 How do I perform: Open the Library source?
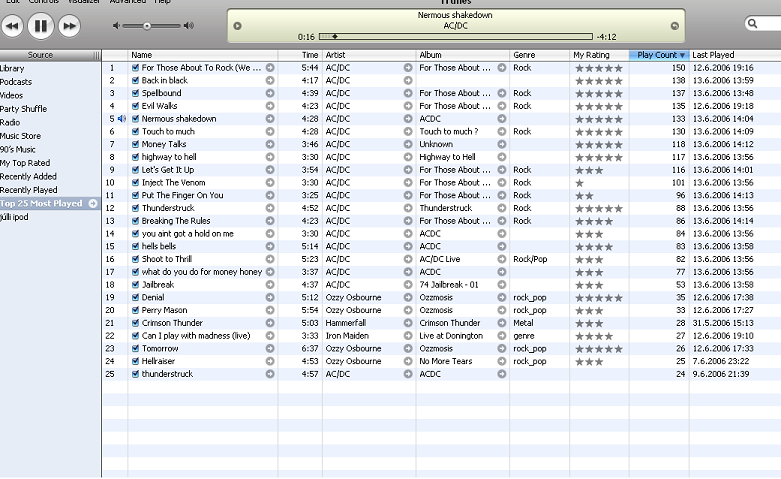[x=11, y=68]
